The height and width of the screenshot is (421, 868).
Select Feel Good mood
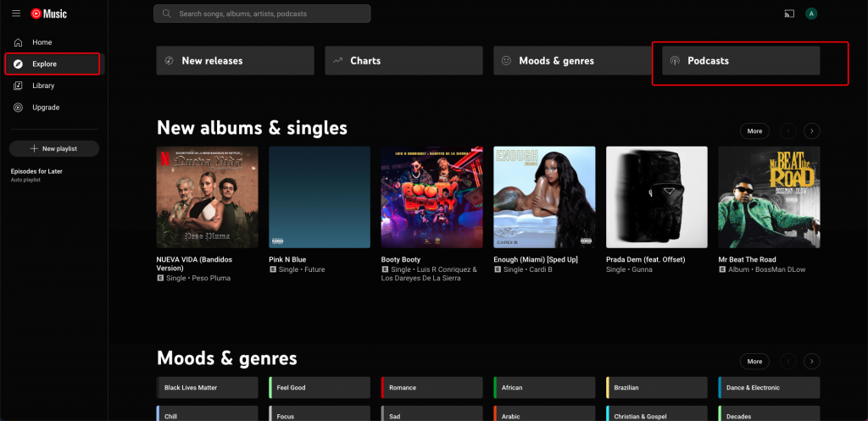pyautogui.click(x=320, y=388)
